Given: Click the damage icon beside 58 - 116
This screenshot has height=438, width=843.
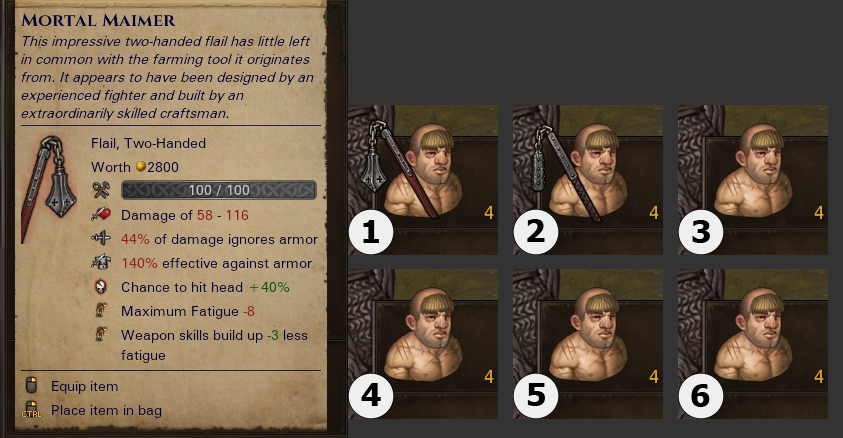Looking at the screenshot, I should click(x=101, y=215).
